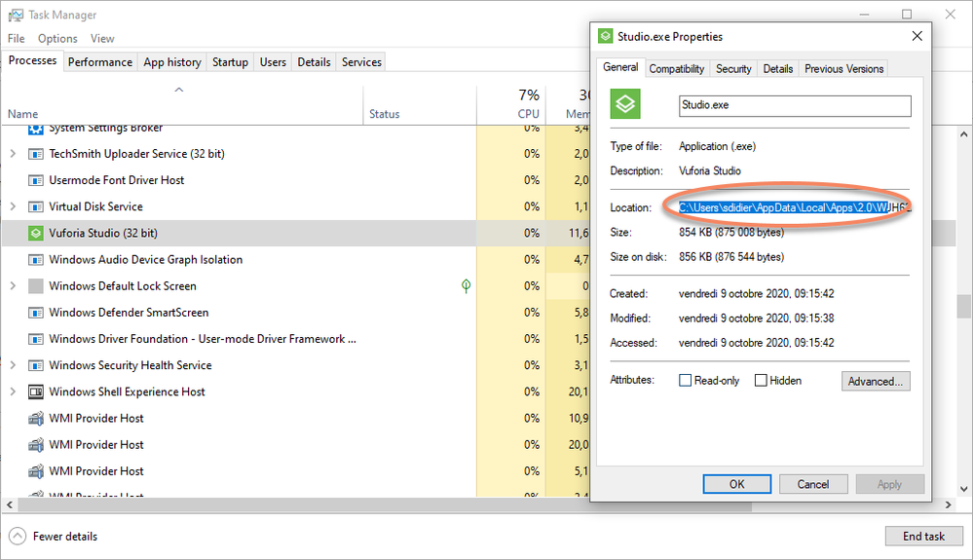973x560 pixels.
Task: Click the horizontal scrollbar in process list
Action: coord(292,504)
